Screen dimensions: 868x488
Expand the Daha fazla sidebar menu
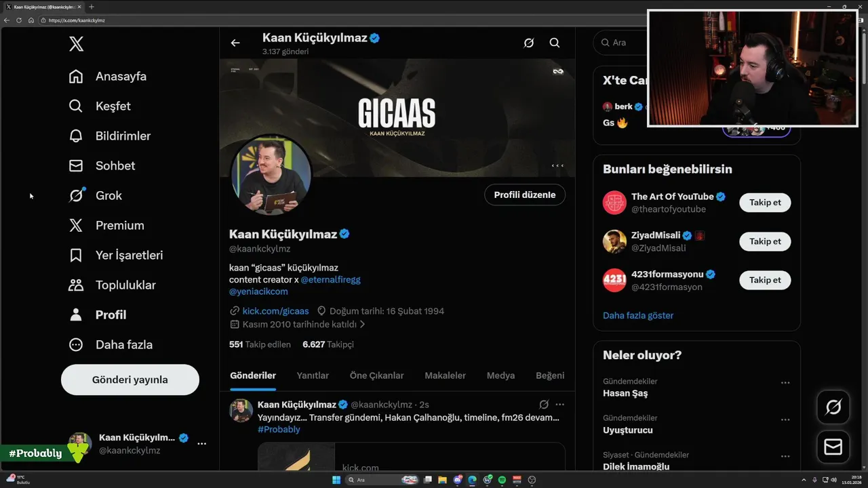111,345
